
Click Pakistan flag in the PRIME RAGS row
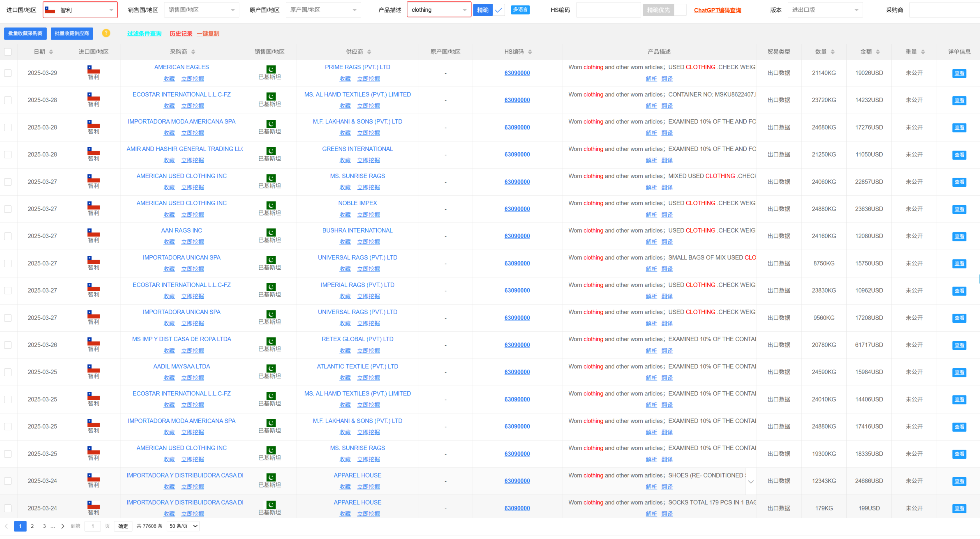pos(271,69)
